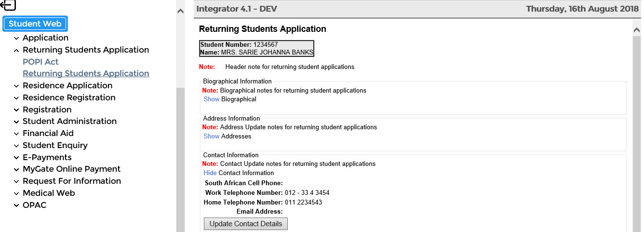Show the Addresses section
This screenshot has width=644, height=232.
[x=211, y=136]
